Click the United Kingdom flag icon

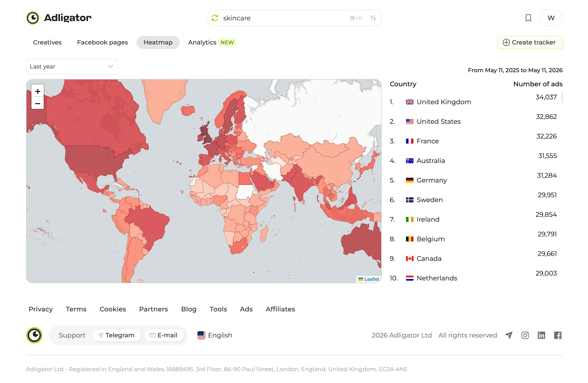pyautogui.click(x=409, y=102)
